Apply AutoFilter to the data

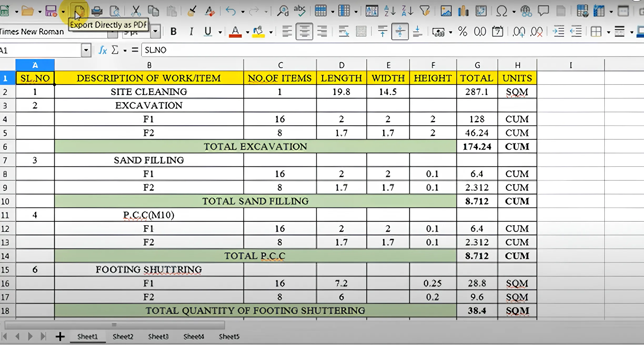[425, 11]
